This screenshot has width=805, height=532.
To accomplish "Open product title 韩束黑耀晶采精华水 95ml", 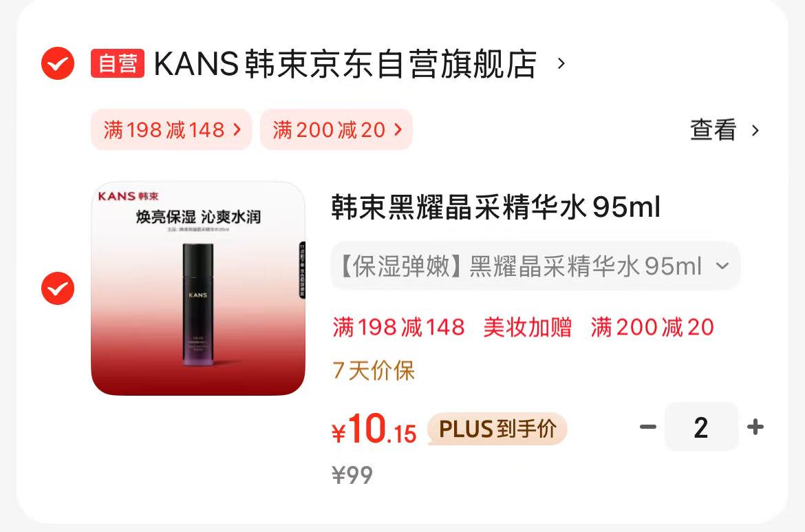I will click(495, 207).
